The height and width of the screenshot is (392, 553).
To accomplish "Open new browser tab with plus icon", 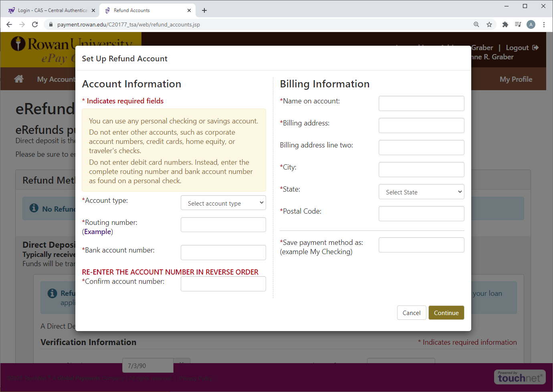I will coord(204,10).
